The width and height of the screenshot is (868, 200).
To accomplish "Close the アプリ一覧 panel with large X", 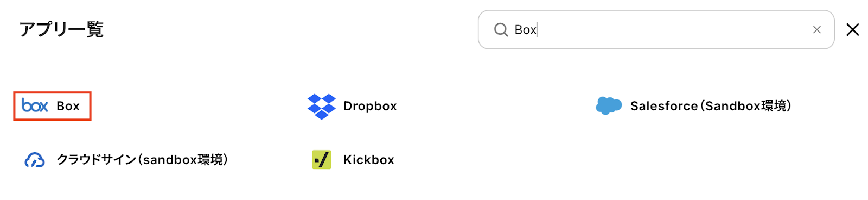I will (x=853, y=30).
